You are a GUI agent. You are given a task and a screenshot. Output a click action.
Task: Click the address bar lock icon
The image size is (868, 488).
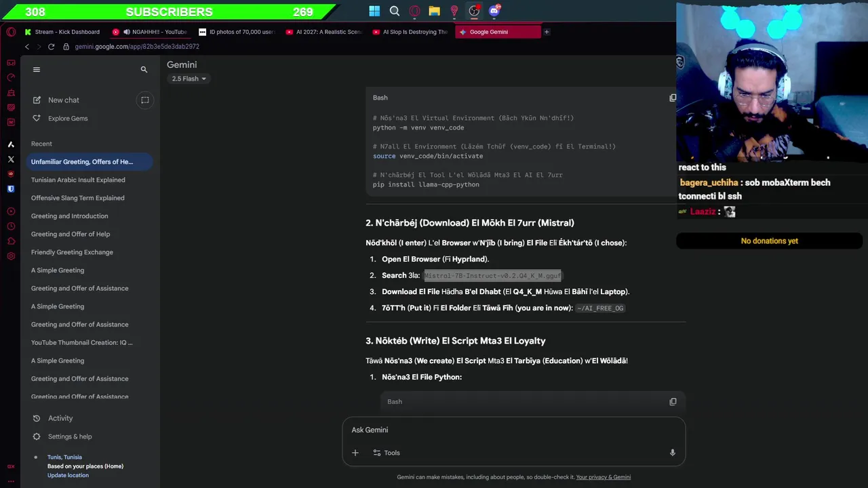(66, 47)
